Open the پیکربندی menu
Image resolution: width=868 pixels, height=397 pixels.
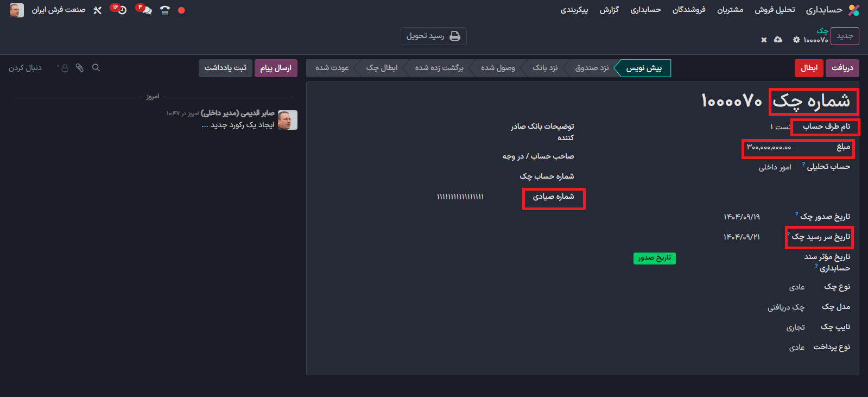pos(574,10)
